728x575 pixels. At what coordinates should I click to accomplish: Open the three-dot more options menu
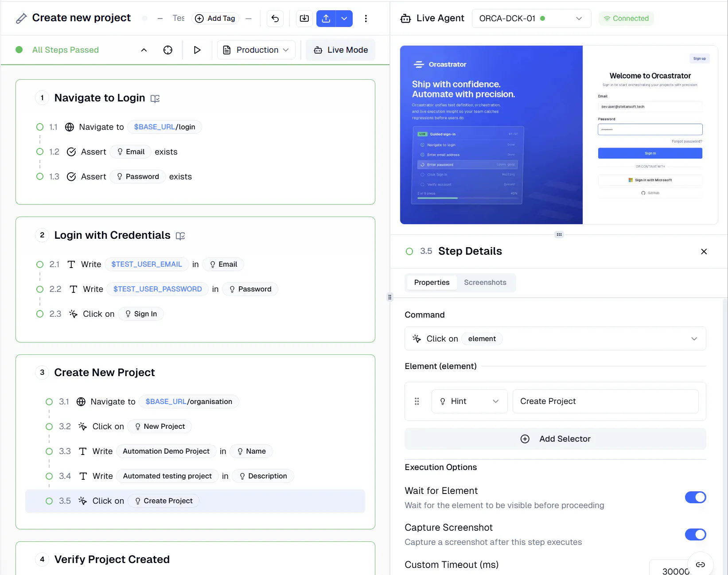pos(366,19)
